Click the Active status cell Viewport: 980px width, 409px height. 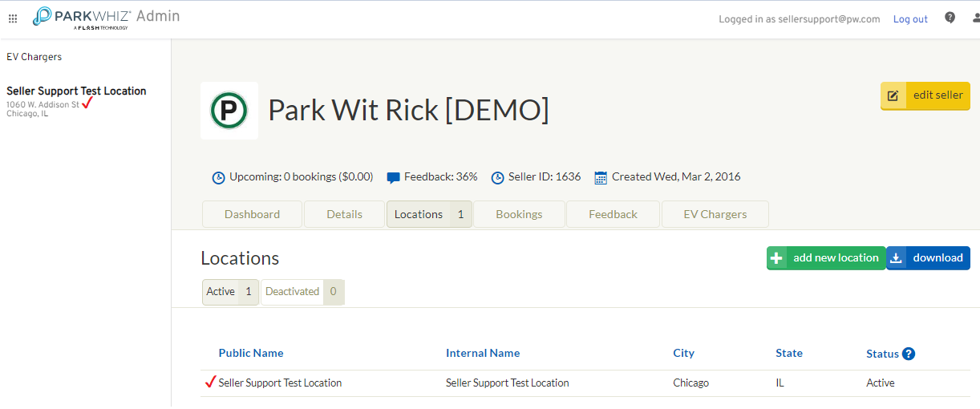point(881,383)
